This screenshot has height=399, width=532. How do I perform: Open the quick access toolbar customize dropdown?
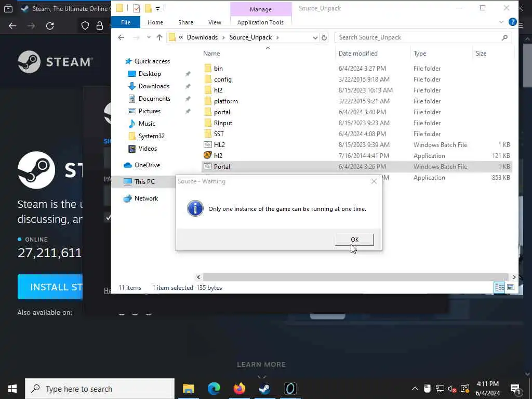[x=158, y=8]
